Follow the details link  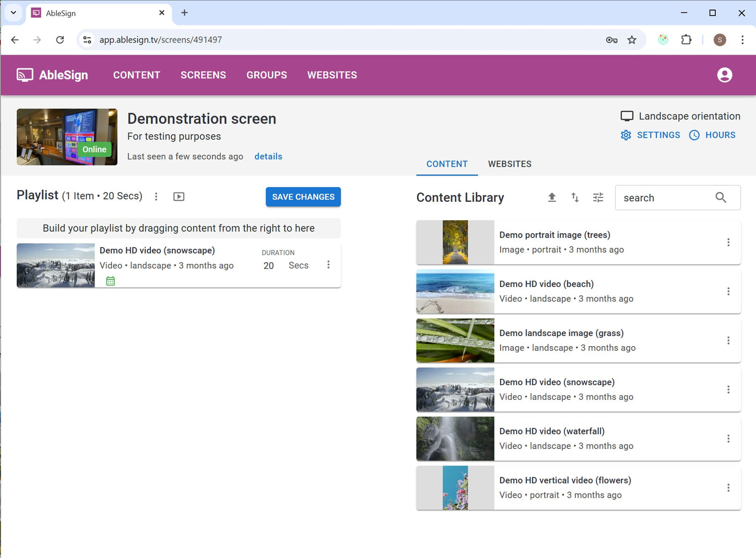268,157
